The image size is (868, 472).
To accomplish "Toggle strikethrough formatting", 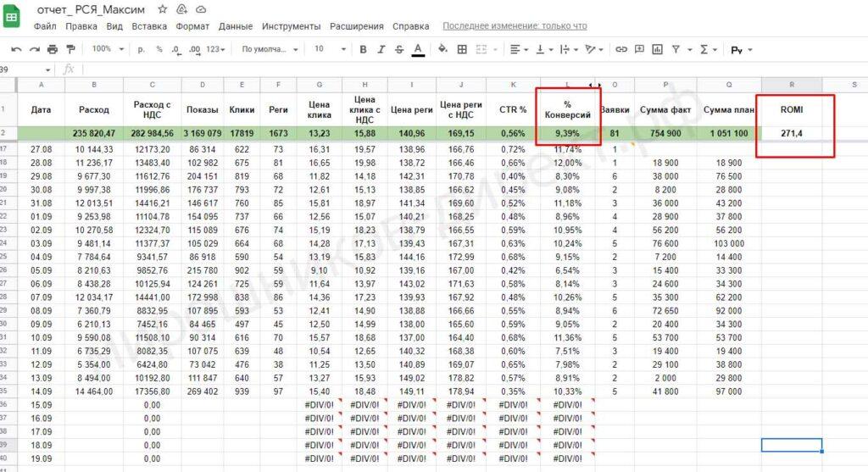I will click(x=398, y=50).
